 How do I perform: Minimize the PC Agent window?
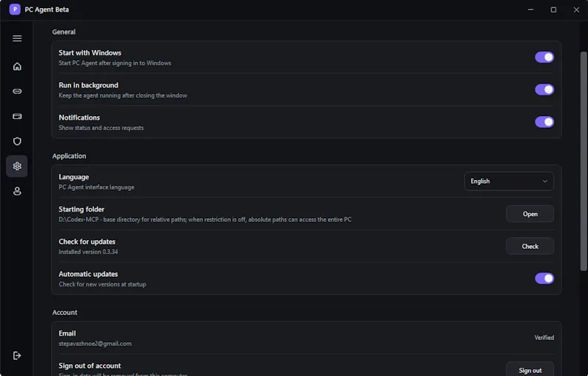(530, 10)
